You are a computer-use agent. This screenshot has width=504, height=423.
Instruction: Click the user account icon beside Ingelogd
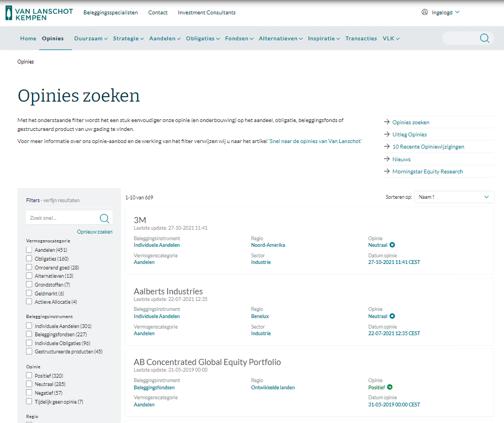424,12
